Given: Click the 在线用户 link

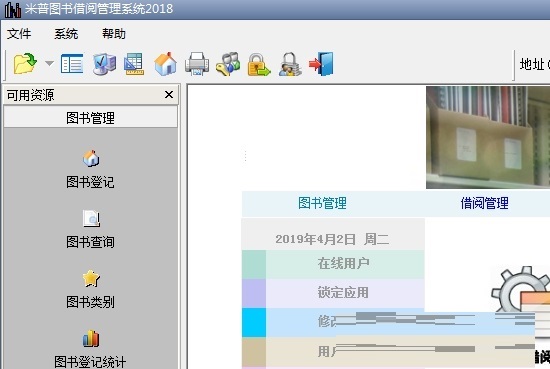Looking at the screenshot, I should pyautogui.click(x=343, y=263).
